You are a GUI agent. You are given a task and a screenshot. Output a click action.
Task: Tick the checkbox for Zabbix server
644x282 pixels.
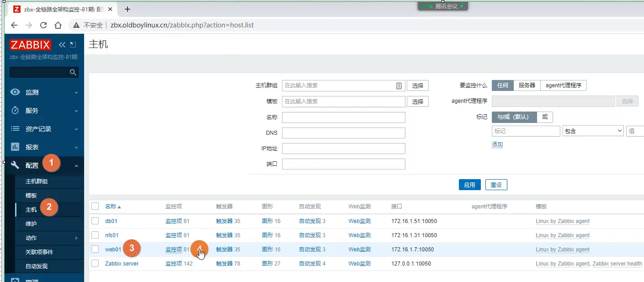[95, 263]
